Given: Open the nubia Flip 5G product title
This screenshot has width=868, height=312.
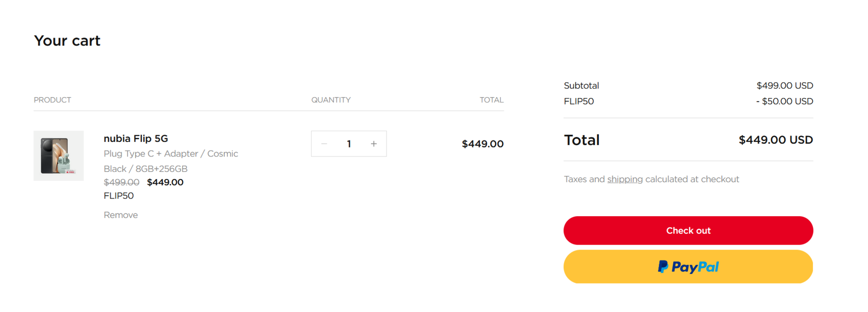Looking at the screenshot, I should click(x=136, y=138).
